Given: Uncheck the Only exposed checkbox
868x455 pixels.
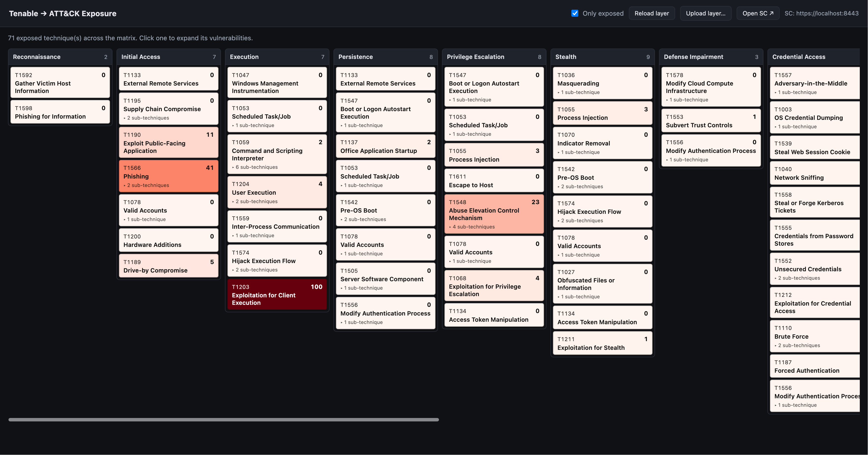Looking at the screenshot, I should [575, 13].
